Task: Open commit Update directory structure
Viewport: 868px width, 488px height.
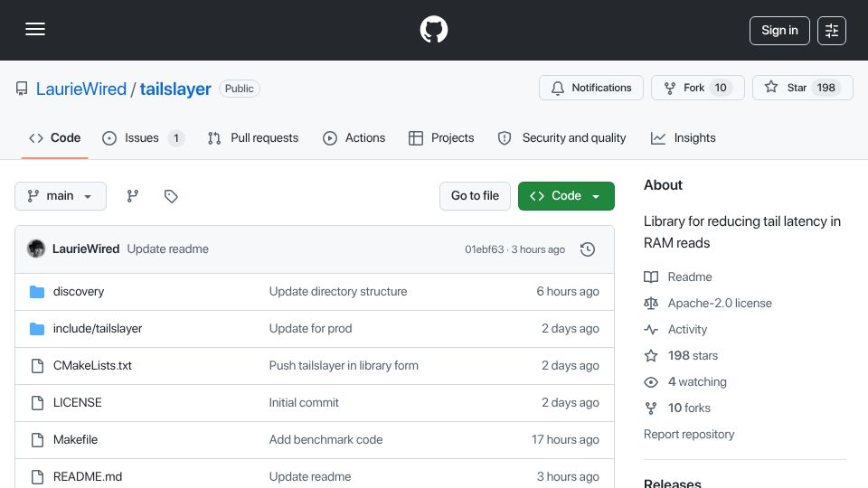Action: [338, 292]
